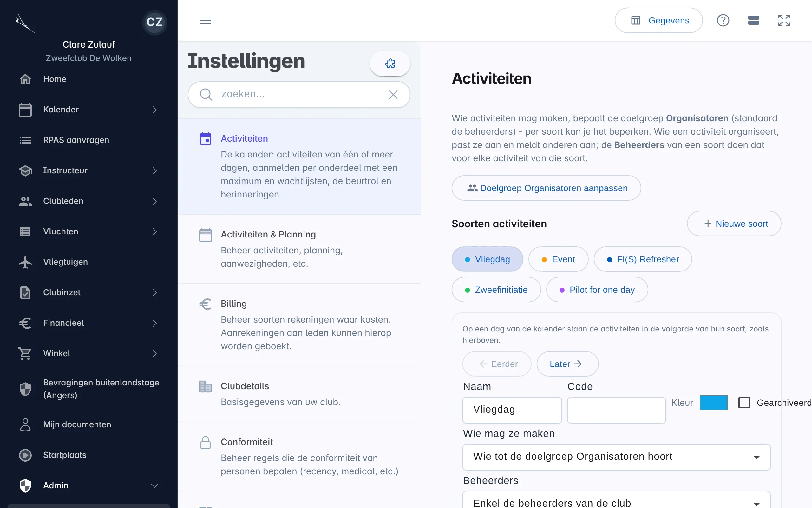Toggle the Gearchiveerd checkbox
This screenshot has height=508, width=812.
[x=744, y=403]
